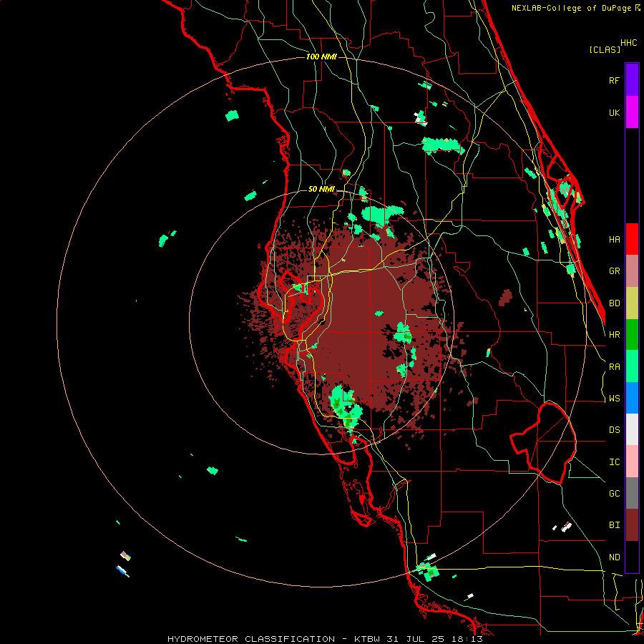Click the IC legend label

coord(614,462)
